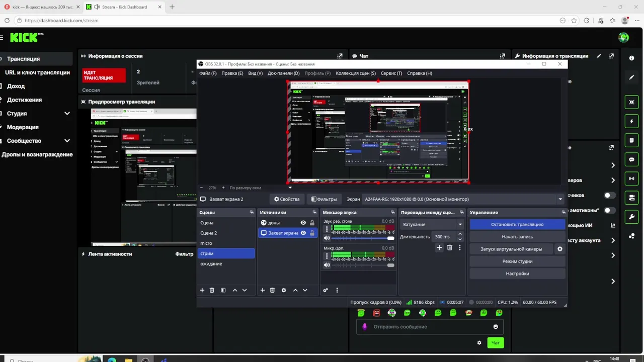The width and height of the screenshot is (644, 362).
Task: Click the lightning bolt icon in Kick's right sidebar
Action: 631,121
